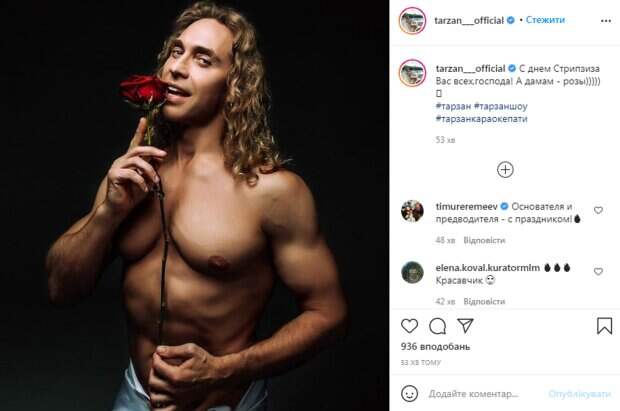
Task: Save the post using the bookmark icon
Action: coord(604,326)
